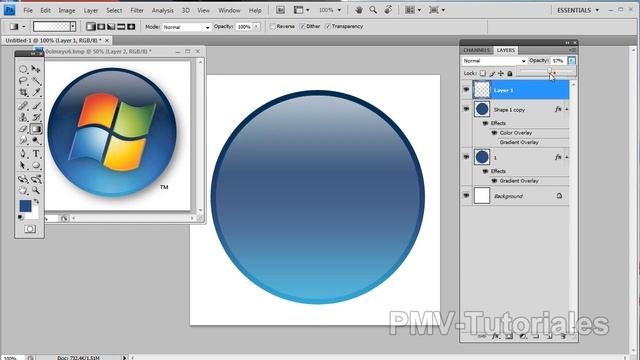Select the Pen tool
Image resolution: width=640 pixels, height=360 pixels.
tap(23, 154)
